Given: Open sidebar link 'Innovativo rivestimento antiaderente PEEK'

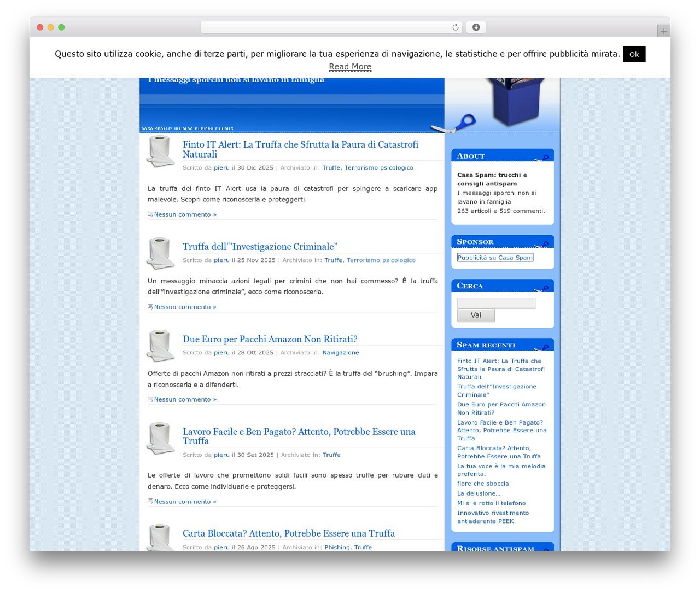Looking at the screenshot, I should pos(493,517).
